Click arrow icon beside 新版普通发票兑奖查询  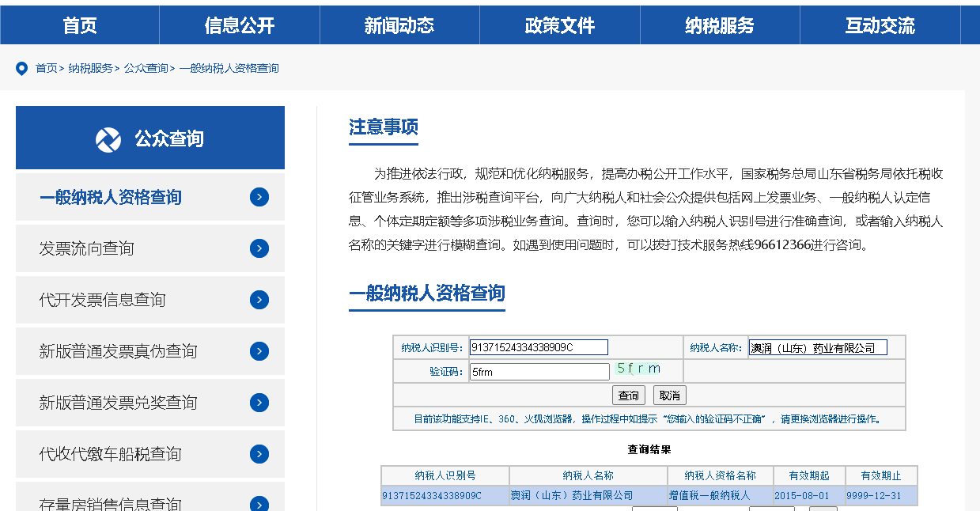[x=259, y=403]
